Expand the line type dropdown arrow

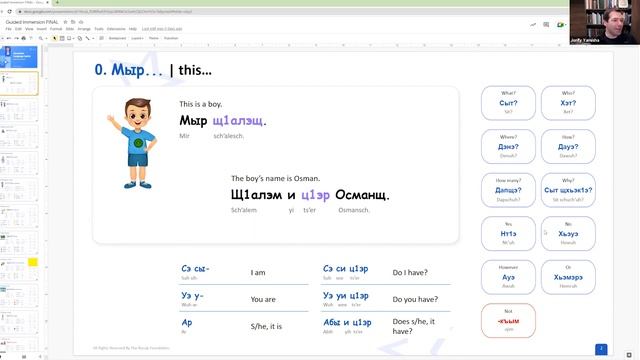pyautogui.click(x=93, y=38)
